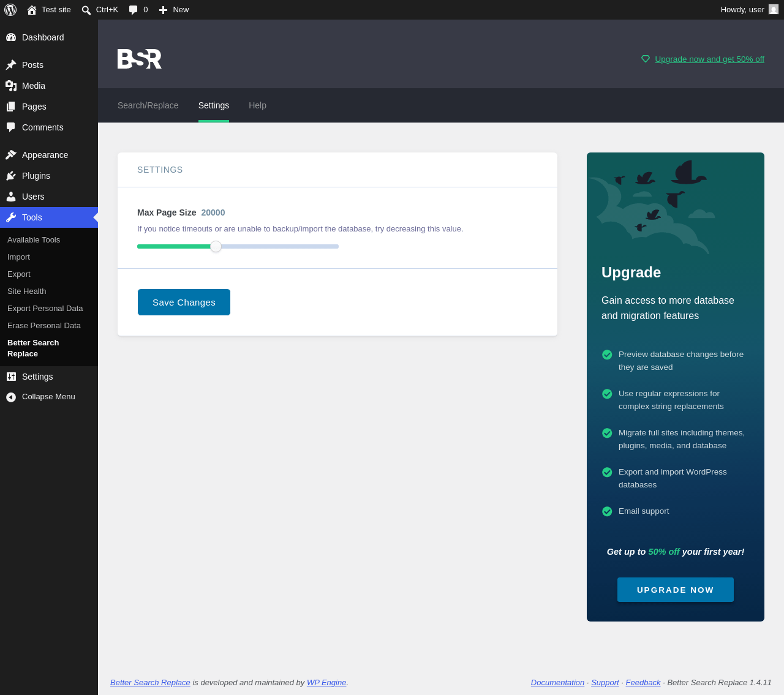
Task: Click the Users person icon
Action: pos(11,197)
